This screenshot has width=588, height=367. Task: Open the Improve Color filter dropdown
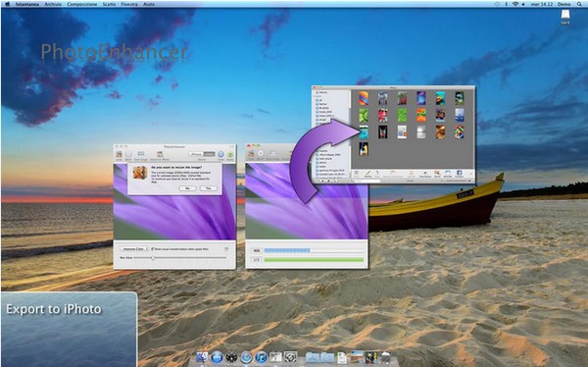[x=133, y=249]
